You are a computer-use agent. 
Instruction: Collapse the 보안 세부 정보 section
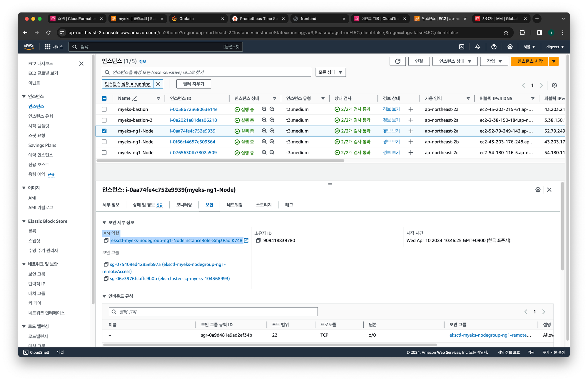[x=104, y=222]
